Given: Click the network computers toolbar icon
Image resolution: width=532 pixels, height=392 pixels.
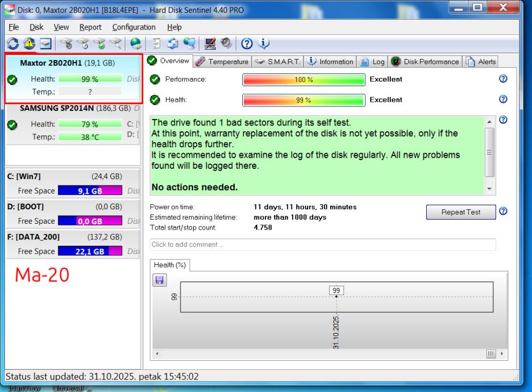Looking at the screenshot, I should coord(189,43).
